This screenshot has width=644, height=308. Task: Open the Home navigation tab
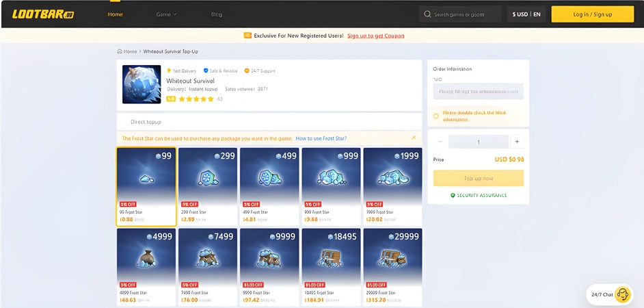[116, 14]
